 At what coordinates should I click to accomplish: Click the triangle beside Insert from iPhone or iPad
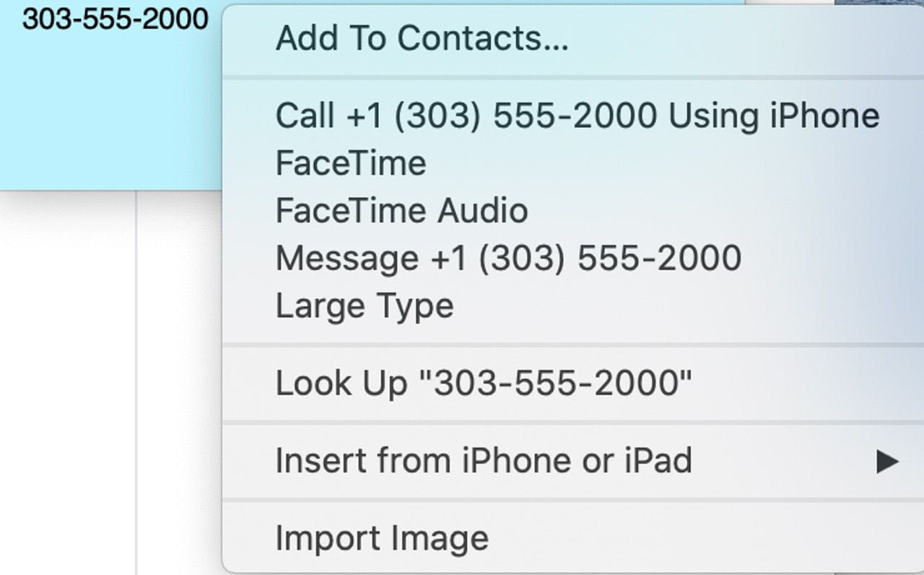point(887,462)
